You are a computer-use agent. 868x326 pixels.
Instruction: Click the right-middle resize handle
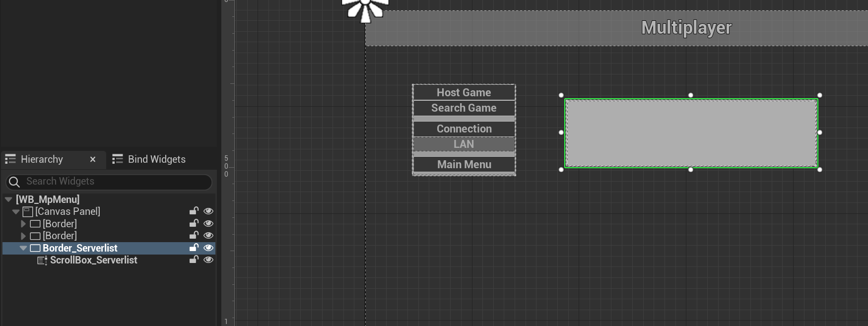[x=820, y=132]
